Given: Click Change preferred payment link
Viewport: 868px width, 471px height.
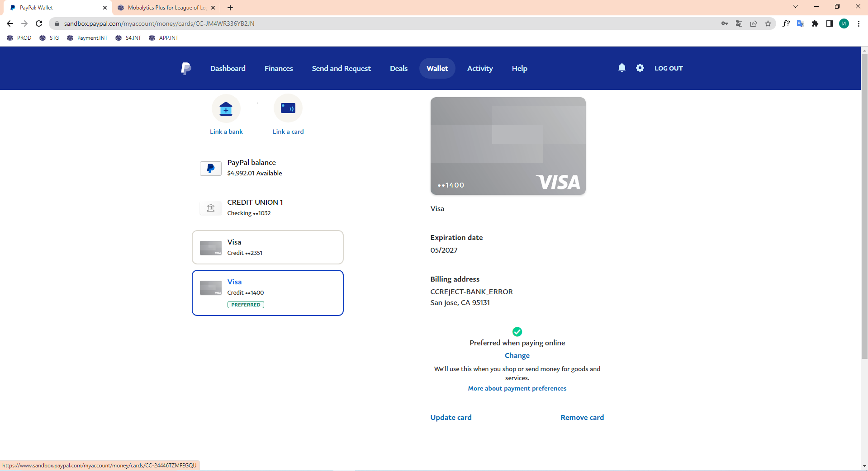Looking at the screenshot, I should click(517, 355).
